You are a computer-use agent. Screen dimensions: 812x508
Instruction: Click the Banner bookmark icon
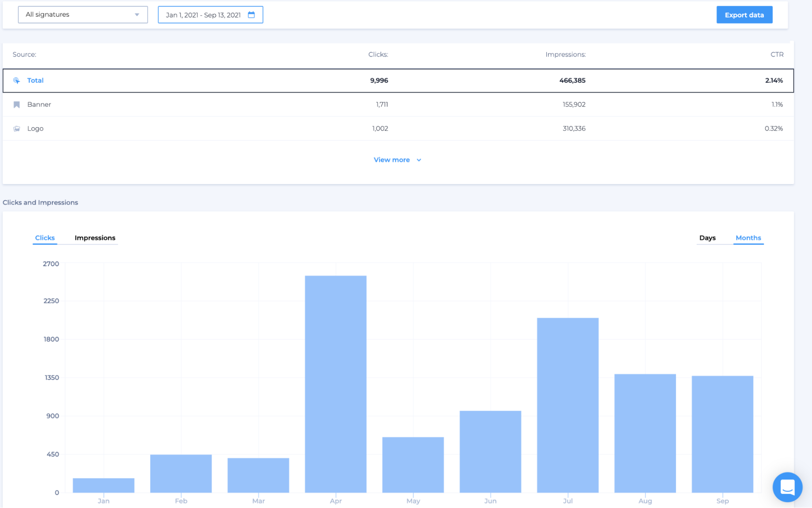[x=17, y=104]
